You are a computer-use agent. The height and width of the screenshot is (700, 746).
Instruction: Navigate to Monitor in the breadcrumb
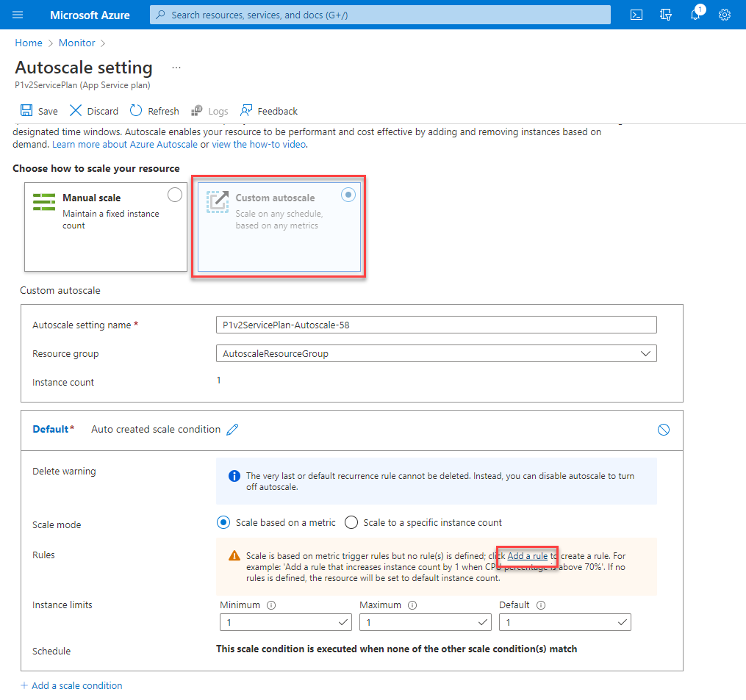(x=77, y=43)
